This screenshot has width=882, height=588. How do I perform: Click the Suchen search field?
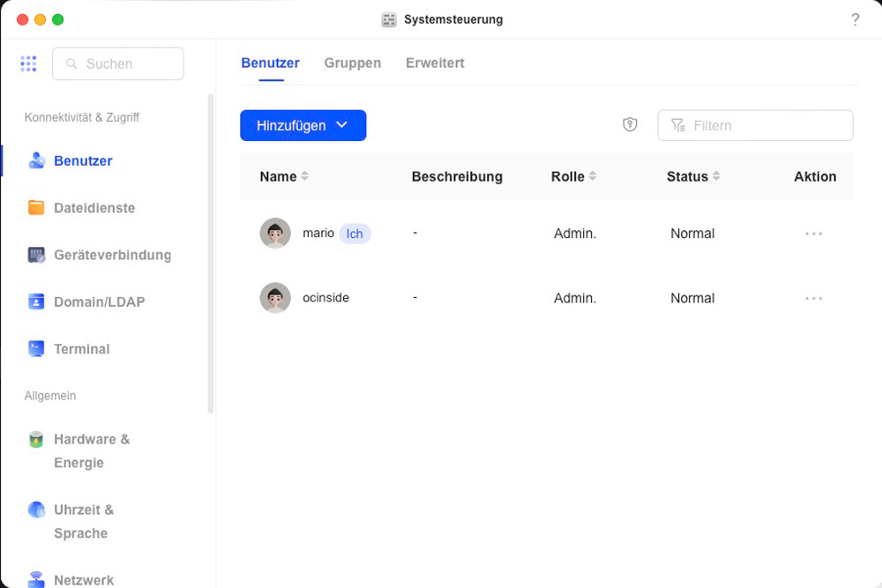click(x=118, y=63)
